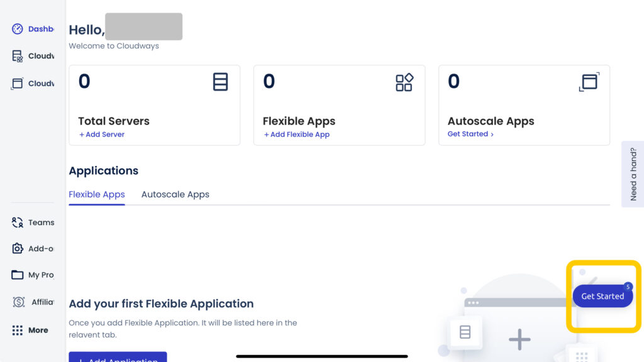
Task: Open the Need a hand? side panel
Action: [x=633, y=174]
